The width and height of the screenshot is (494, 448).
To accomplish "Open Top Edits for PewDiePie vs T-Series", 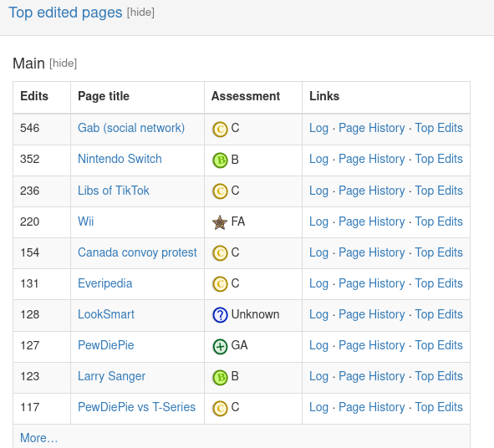I will 439,407.
